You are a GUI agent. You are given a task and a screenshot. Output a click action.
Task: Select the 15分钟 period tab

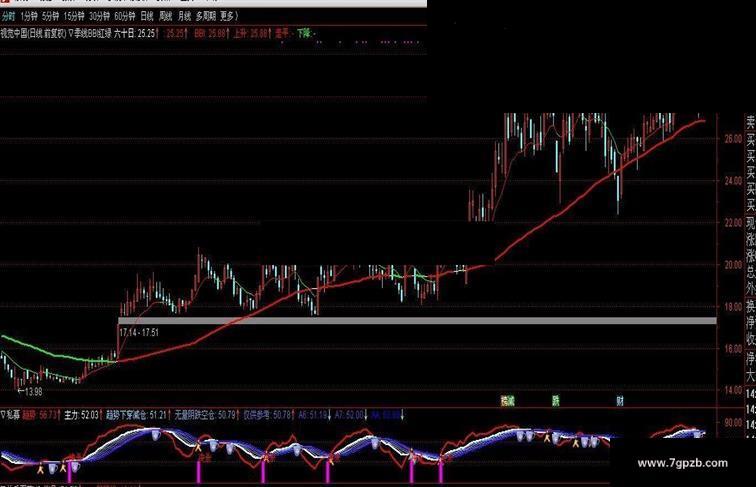(x=74, y=16)
